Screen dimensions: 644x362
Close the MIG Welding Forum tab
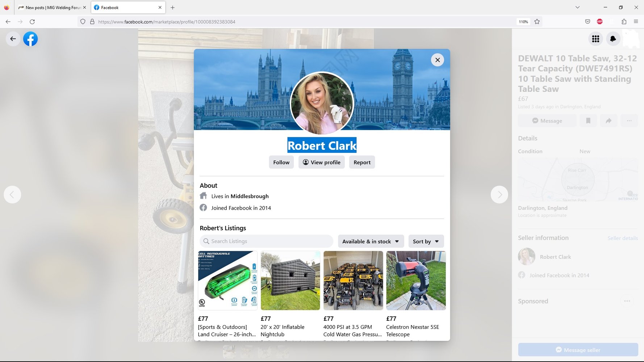[84, 7]
